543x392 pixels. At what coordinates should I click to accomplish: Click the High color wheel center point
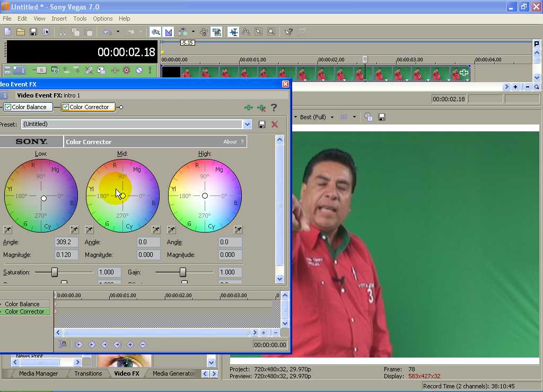coord(205,196)
